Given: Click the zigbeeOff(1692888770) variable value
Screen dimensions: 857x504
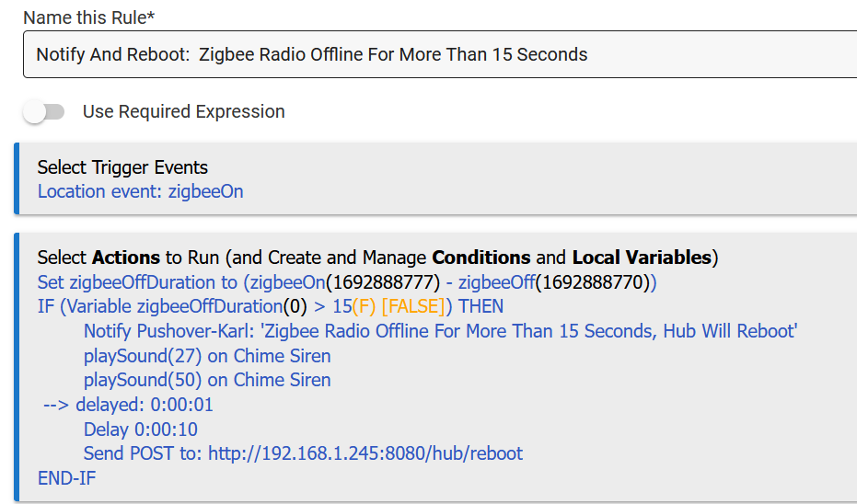Looking at the screenshot, I should 556,281.
